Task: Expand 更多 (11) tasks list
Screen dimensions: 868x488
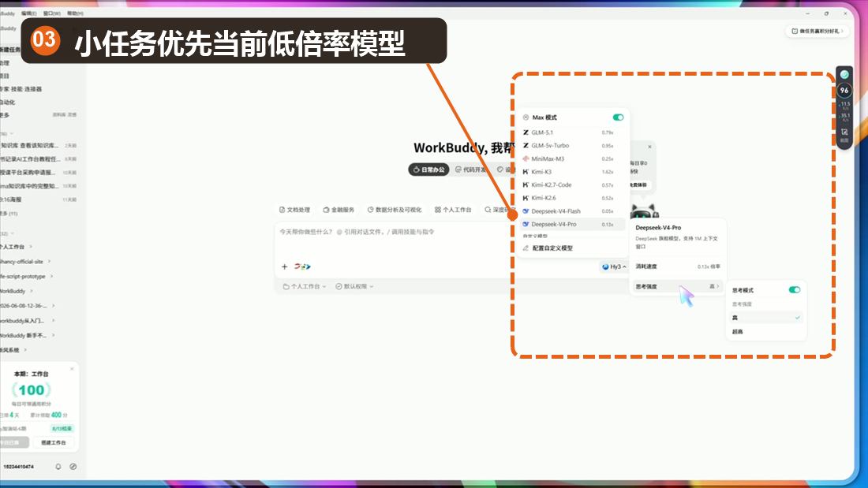Action: 9,214
